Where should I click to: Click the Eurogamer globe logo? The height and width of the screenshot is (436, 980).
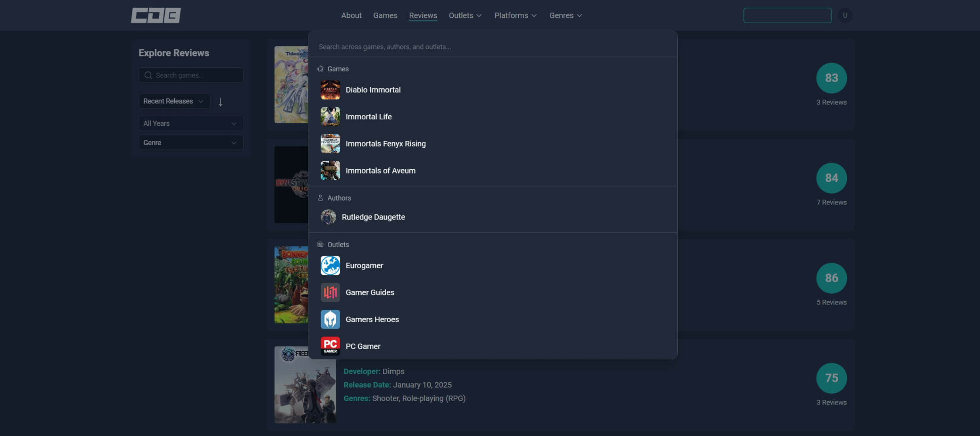(330, 265)
